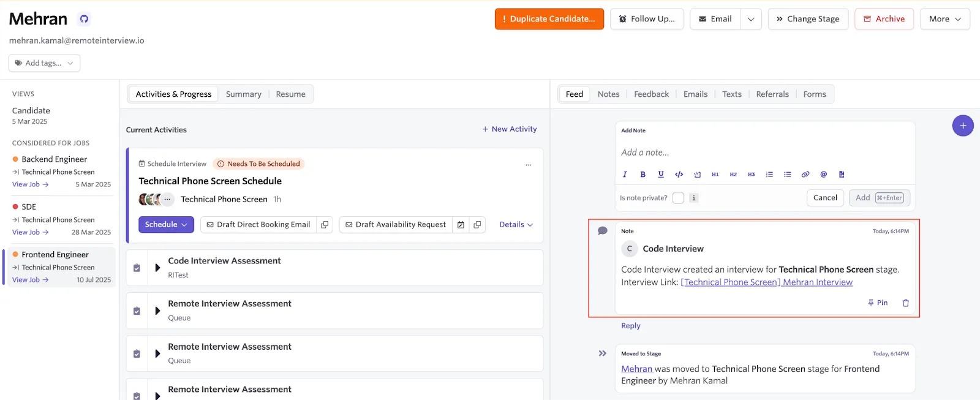Apply H1 heading in note editor
Viewport: 980px width, 400px height.
715,175
